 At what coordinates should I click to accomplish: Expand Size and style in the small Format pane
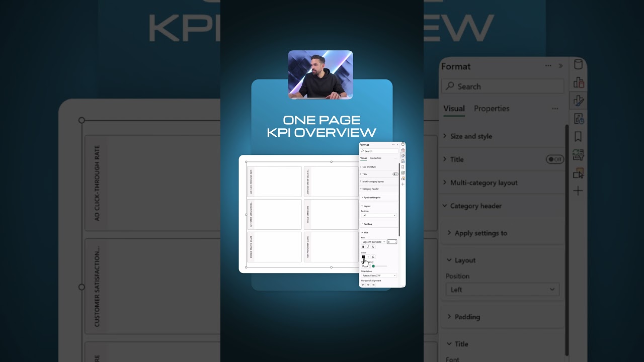pyautogui.click(x=379, y=167)
